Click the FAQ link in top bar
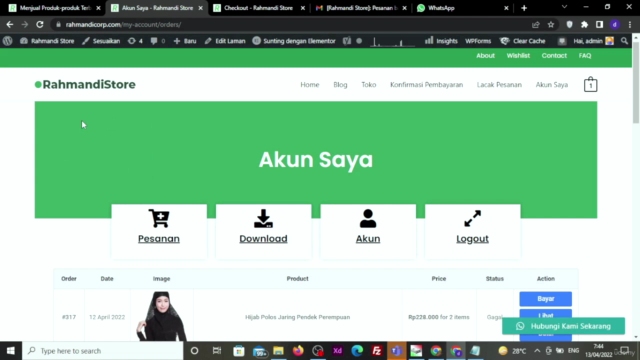 pos(584,56)
